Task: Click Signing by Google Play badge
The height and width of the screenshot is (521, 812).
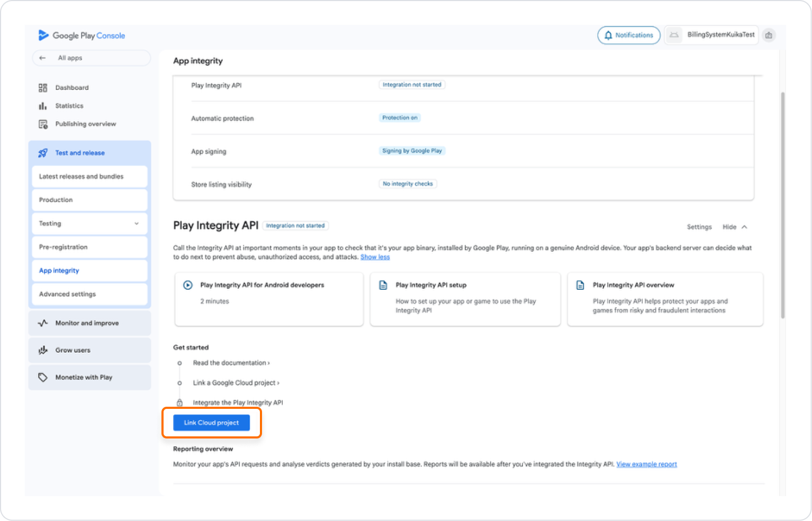Action: pos(412,151)
